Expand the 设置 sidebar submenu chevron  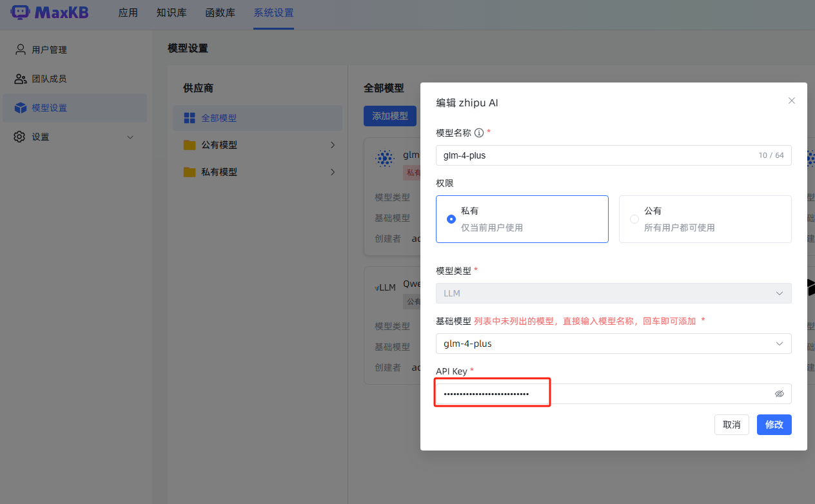130,137
